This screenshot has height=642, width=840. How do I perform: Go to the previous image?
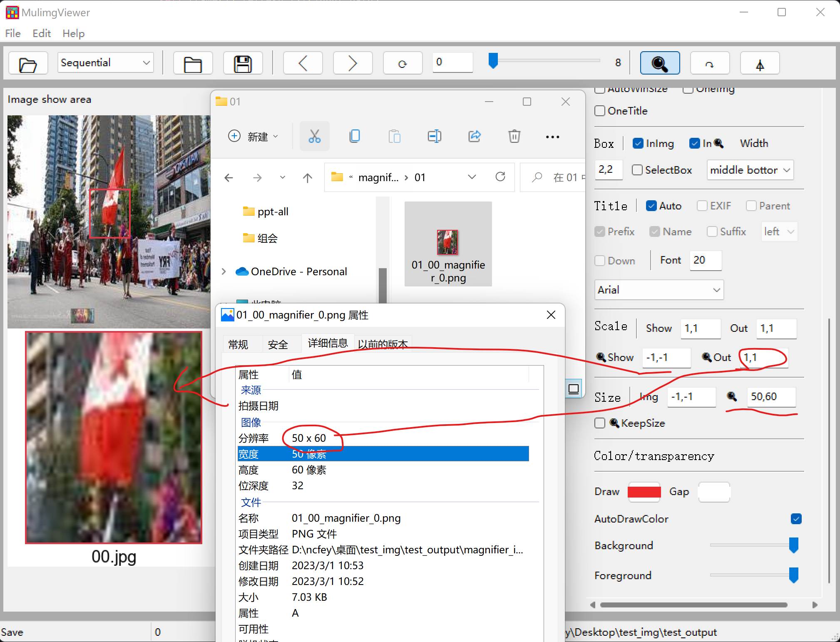(x=303, y=63)
